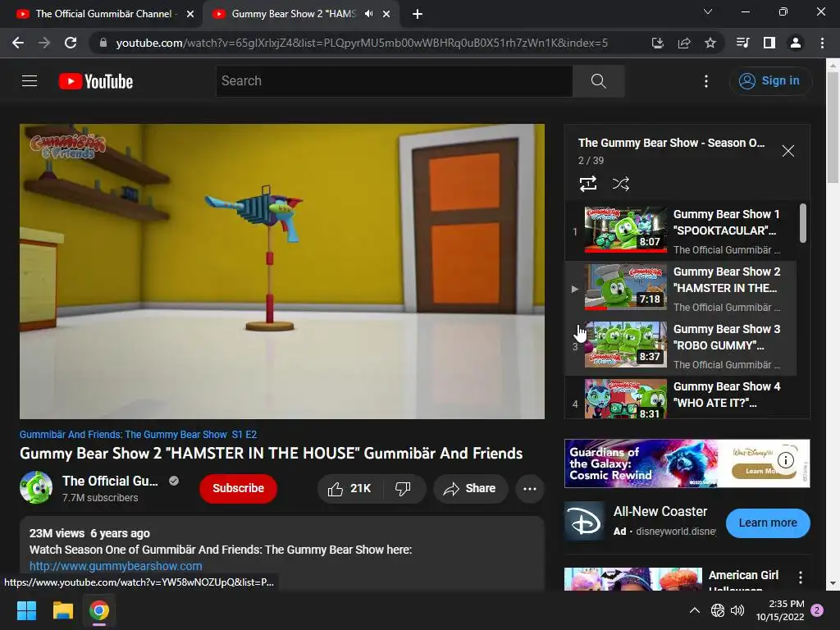The image size is (840, 630).
Task: Open the tab search chevron
Action: point(708,11)
